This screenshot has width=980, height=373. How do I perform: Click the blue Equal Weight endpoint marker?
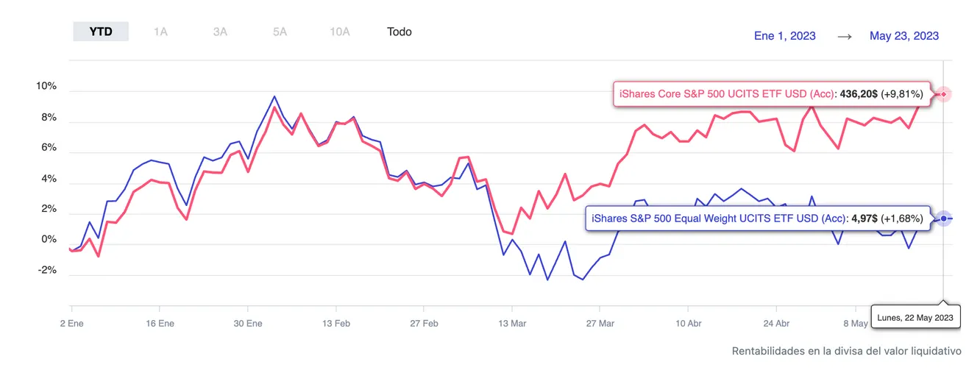pos(943,219)
